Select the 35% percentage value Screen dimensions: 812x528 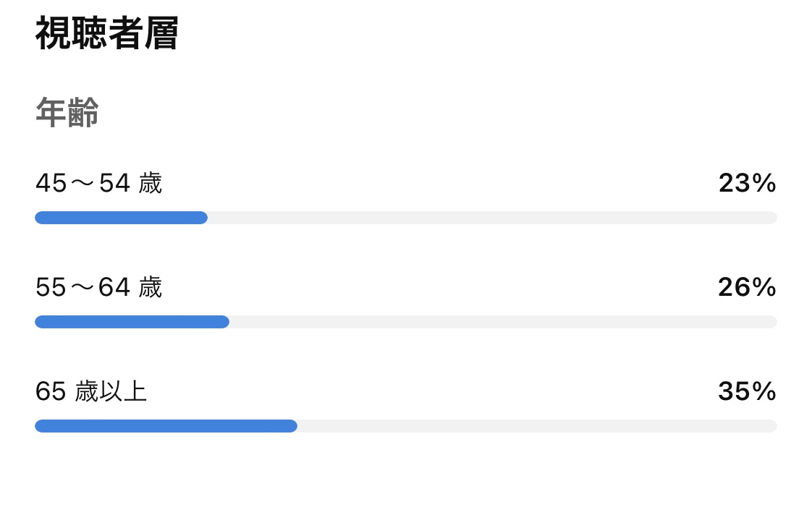(x=748, y=391)
